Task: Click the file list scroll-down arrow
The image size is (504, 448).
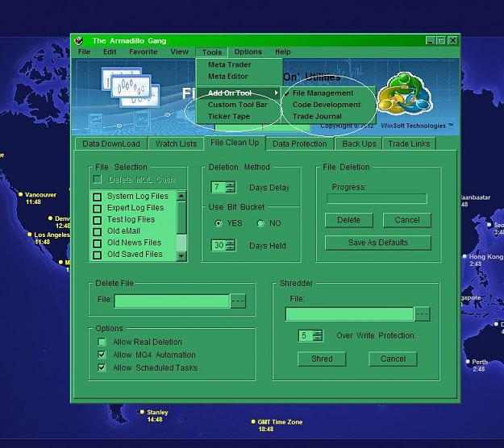Action: tap(181, 256)
